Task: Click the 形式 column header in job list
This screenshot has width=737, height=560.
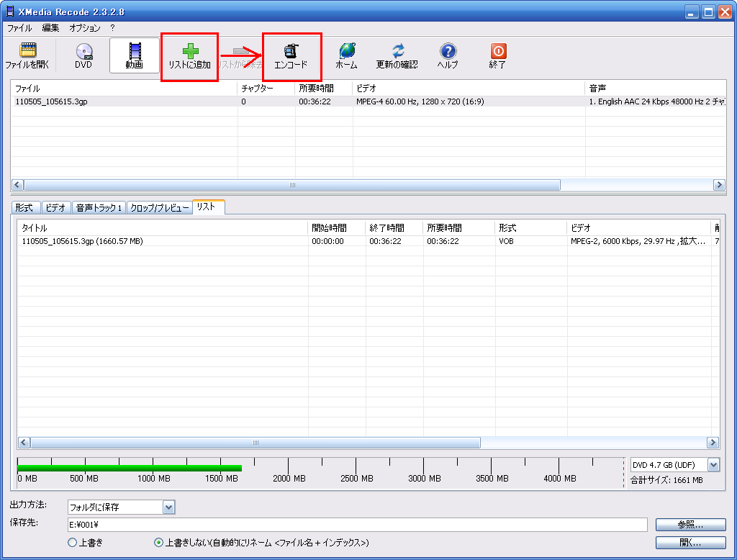Action: click(531, 228)
